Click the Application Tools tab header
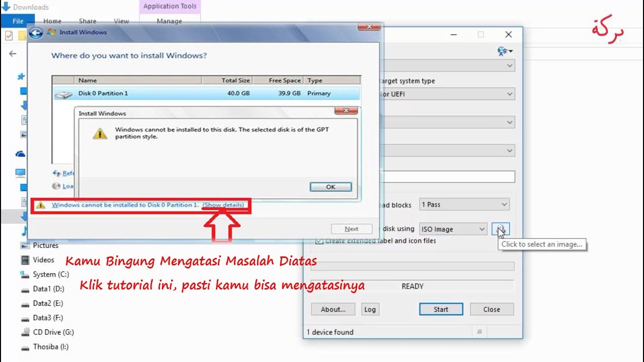The height and width of the screenshot is (362, 644). pos(170,7)
